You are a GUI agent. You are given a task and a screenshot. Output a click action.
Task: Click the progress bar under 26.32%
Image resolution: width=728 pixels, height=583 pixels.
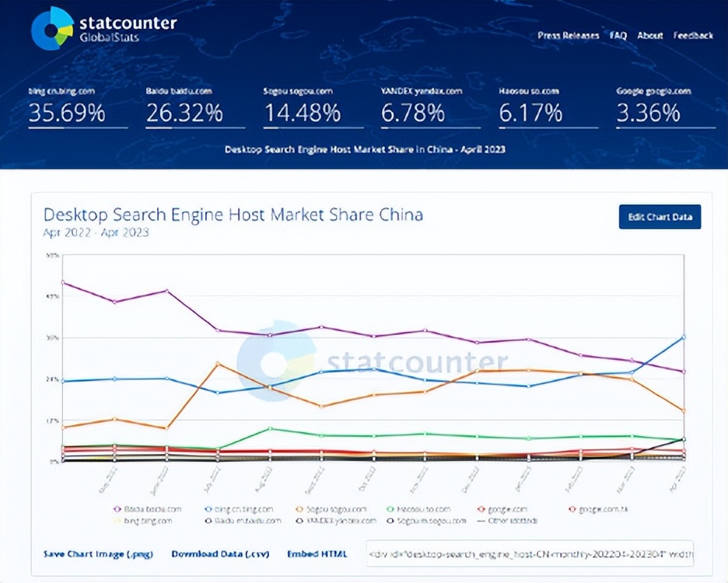click(x=195, y=127)
